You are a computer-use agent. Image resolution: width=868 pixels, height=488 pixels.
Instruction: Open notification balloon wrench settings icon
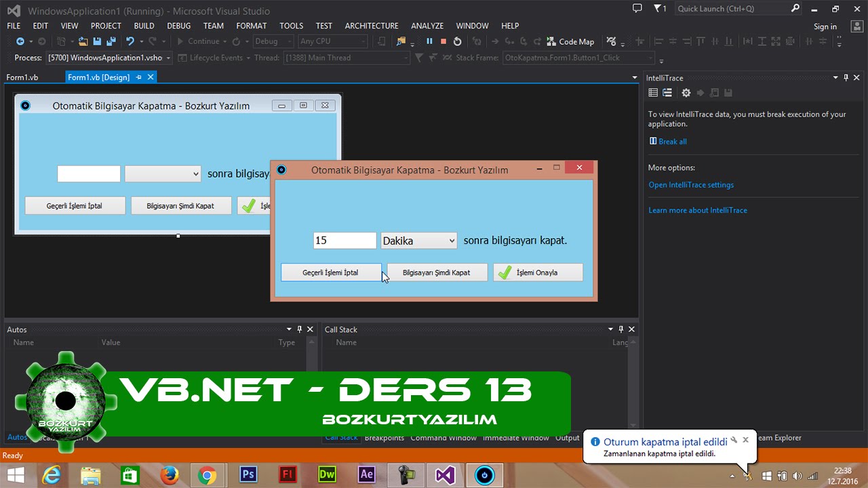coord(734,440)
